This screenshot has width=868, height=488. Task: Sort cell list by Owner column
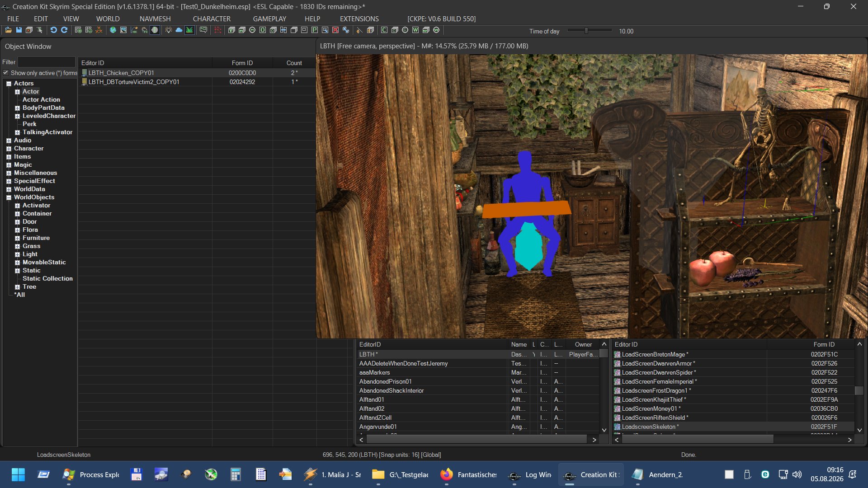[x=583, y=344]
